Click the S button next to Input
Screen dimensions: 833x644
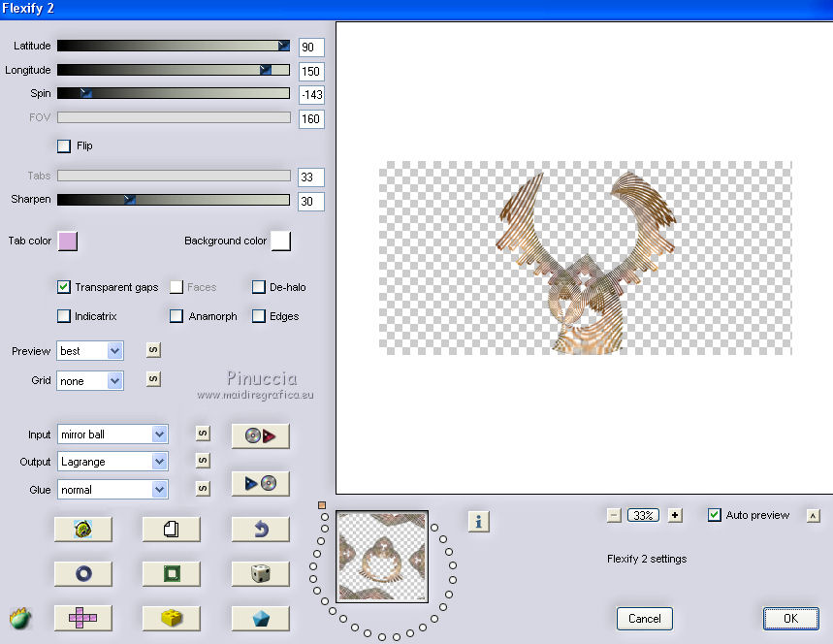point(203,434)
